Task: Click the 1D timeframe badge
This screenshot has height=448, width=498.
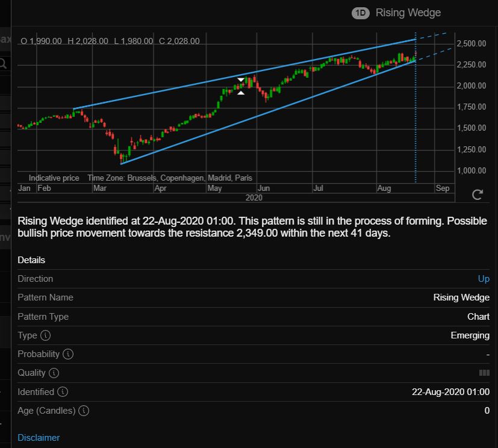Action: click(x=361, y=13)
